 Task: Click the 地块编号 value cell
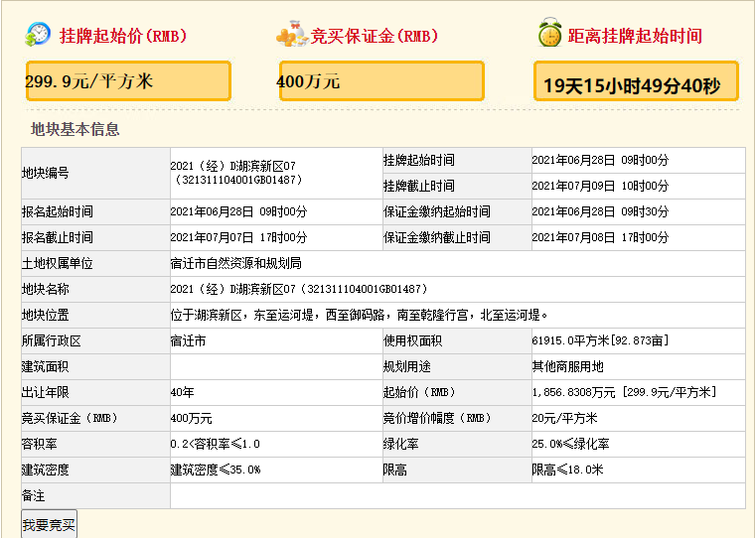point(234,173)
